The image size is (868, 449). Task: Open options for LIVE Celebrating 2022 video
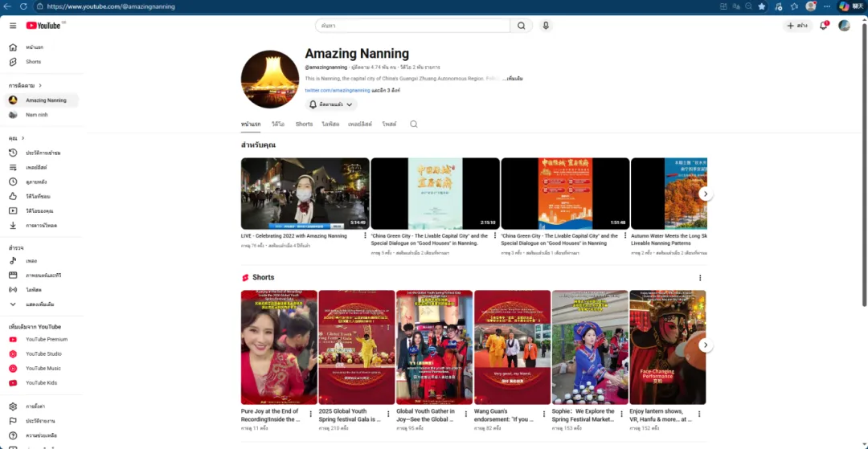[365, 235]
